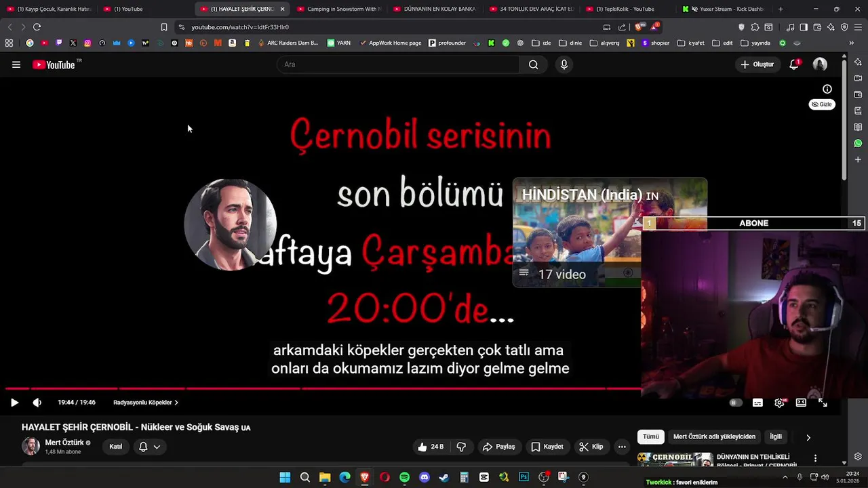Start voice search with the microphone icon
Image resolution: width=868 pixels, height=488 pixels.
click(x=564, y=64)
